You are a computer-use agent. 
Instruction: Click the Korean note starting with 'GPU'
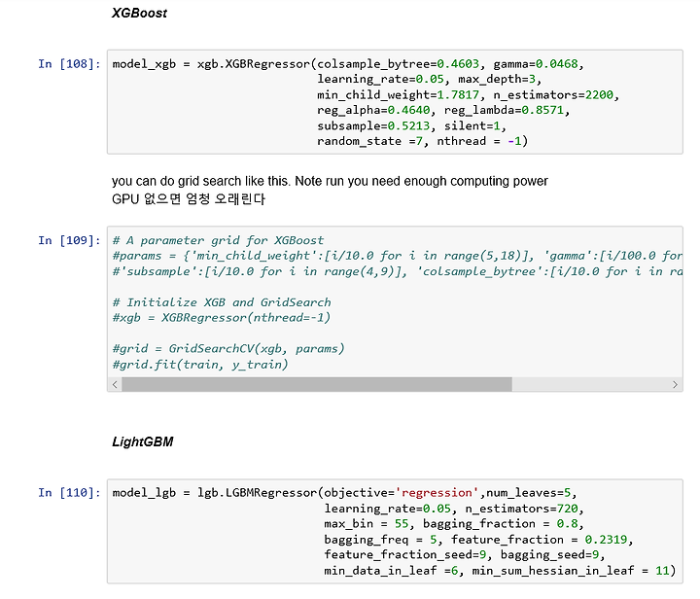[188, 198]
